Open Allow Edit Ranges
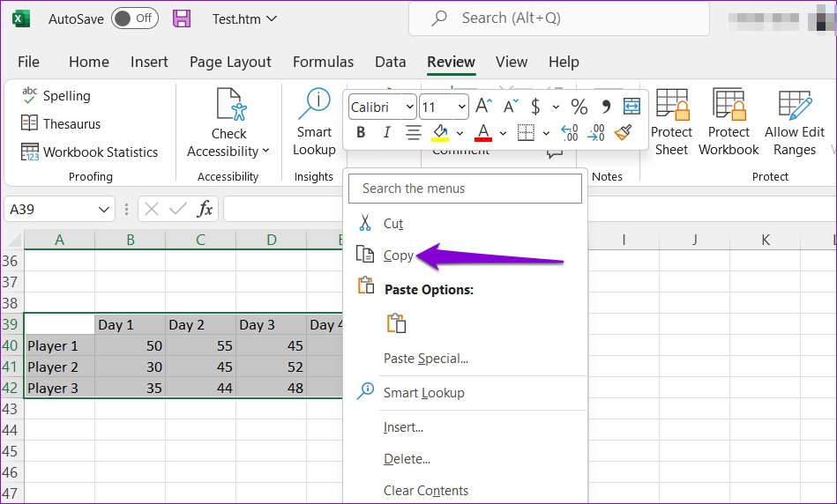Image resolution: width=837 pixels, height=504 pixels. 795,122
